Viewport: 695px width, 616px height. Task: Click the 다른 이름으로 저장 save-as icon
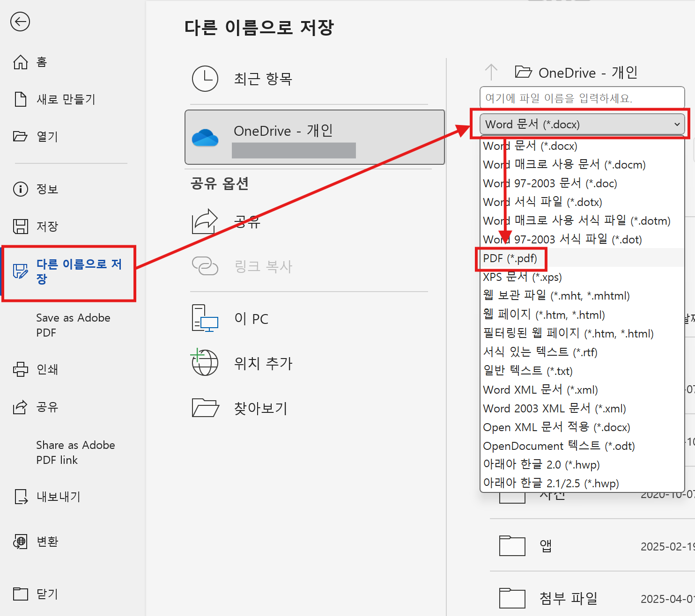pos(20,271)
